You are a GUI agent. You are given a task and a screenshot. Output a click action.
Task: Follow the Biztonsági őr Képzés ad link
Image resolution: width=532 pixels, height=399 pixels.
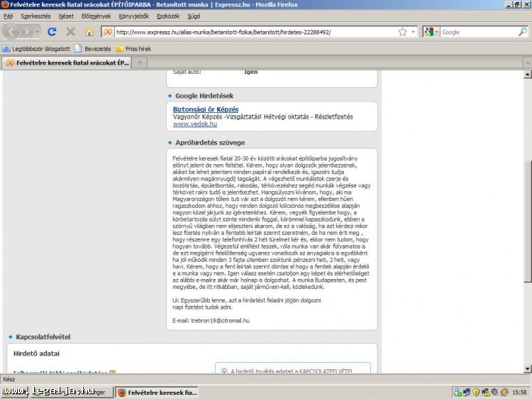(x=206, y=109)
